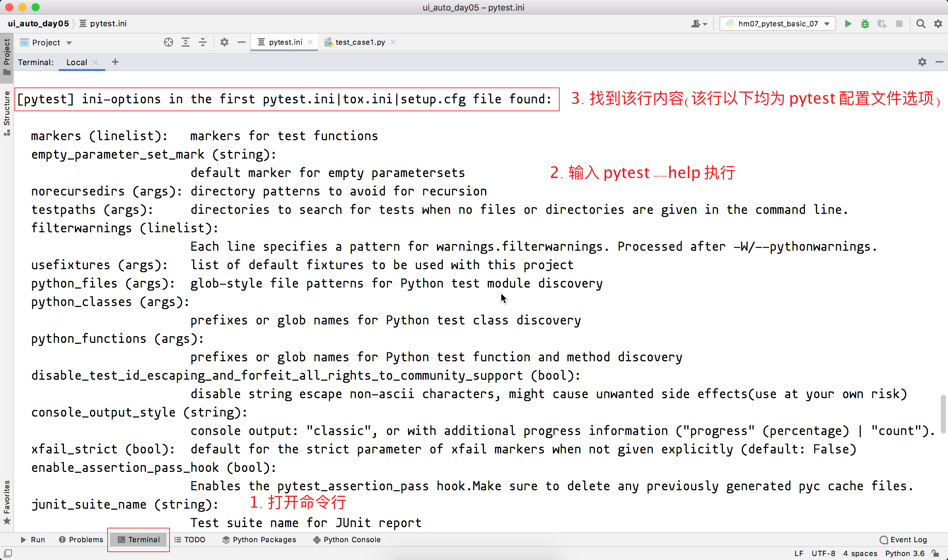Screen dimensions: 948x560
Task: Open the user account dropdown
Action: (699, 24)
